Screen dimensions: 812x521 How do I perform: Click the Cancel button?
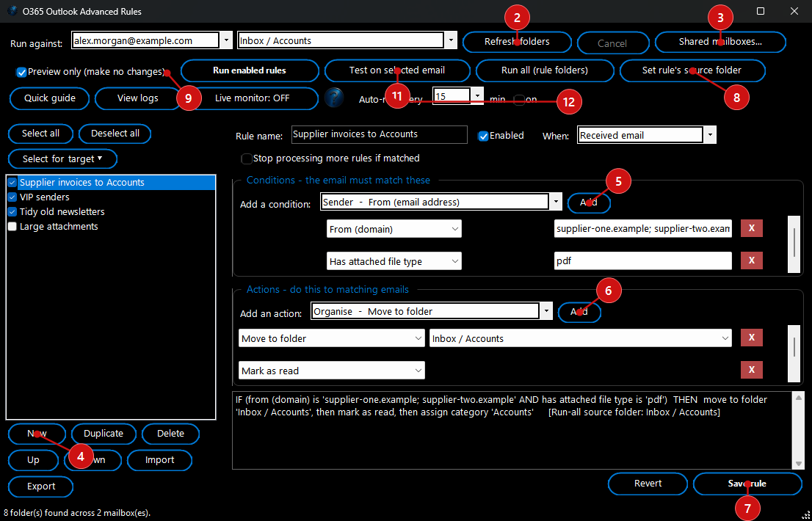(612, 43)
